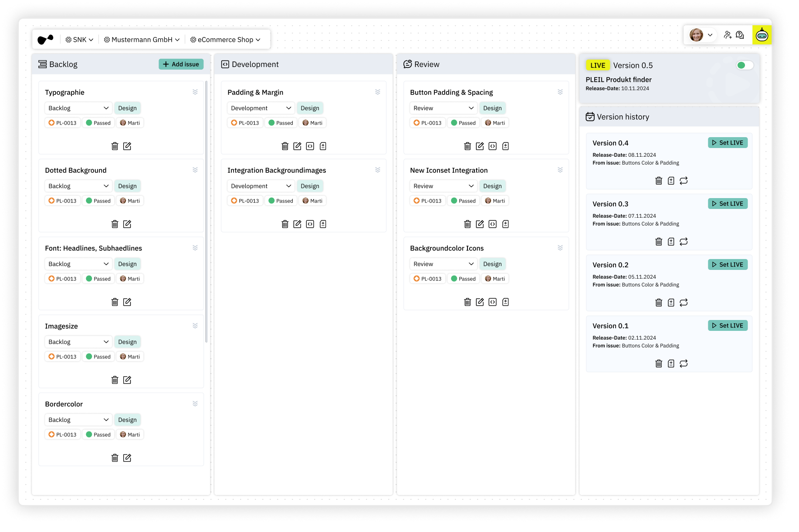Set Version 0.4 LIVE
The height and width of the screenshot is (532, 799).
(728, 143)
